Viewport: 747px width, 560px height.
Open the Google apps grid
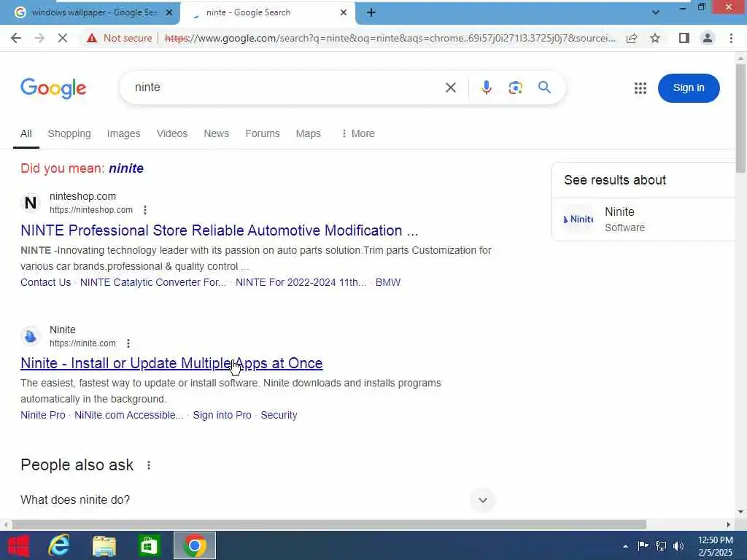tap(640, 88)
